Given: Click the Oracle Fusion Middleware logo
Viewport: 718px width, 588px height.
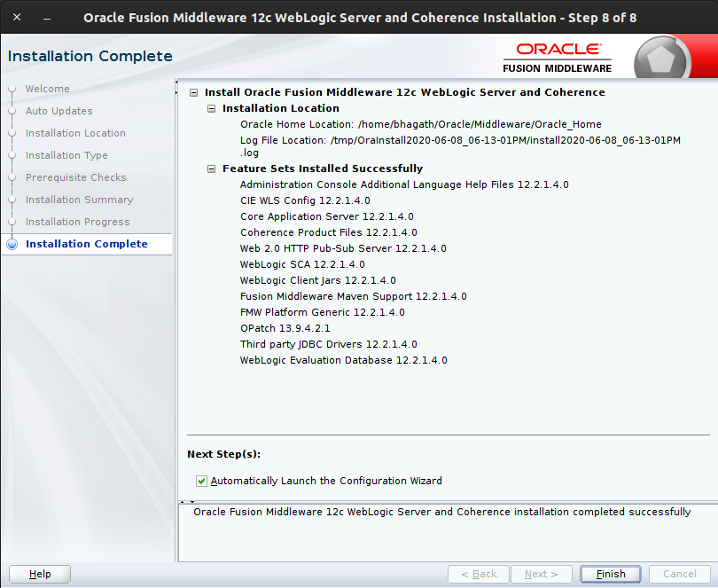Looking at the screenshot, I should coord(558,58).
